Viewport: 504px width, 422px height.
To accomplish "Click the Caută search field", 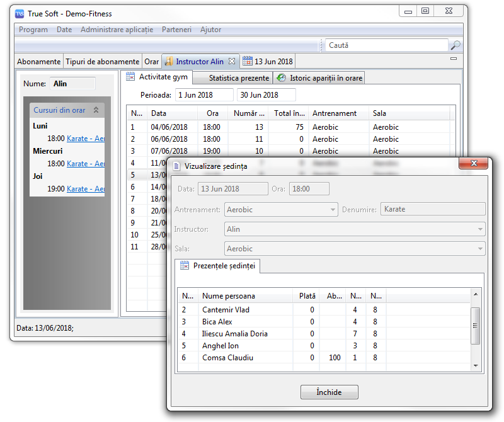I will [x=386, y=45].
